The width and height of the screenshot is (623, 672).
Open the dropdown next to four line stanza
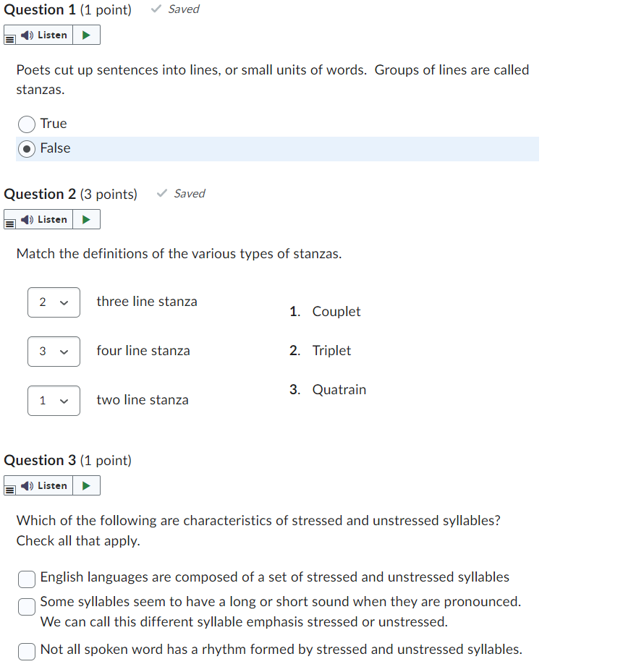(x=54, y=352)
